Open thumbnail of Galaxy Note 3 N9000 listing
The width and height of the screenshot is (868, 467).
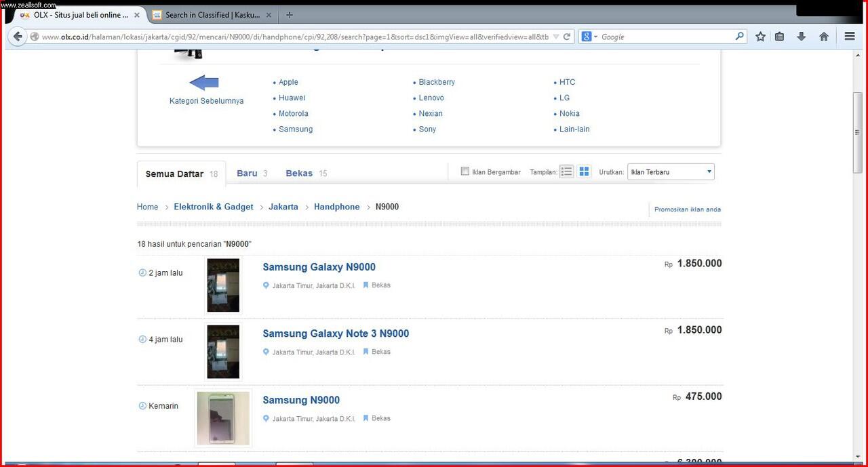click(x=223, y=352)
